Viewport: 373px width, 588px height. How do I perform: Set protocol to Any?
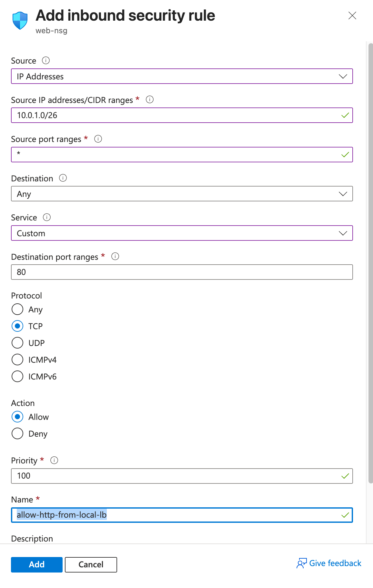pyautogui.click(x=17, y=309)
